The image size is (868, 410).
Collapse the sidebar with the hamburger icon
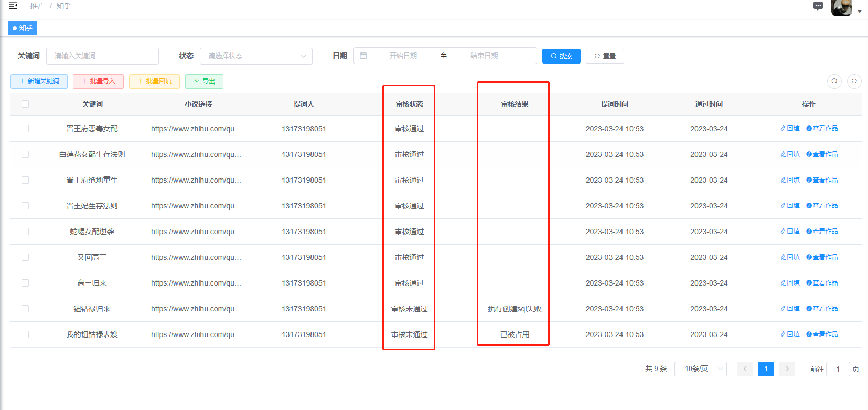coord(13,6)
